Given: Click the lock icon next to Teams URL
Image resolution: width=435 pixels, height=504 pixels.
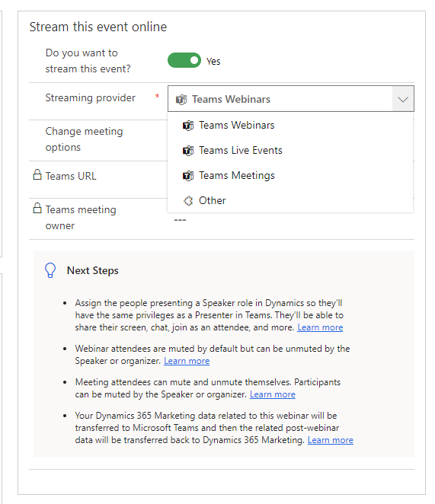Looking at the screenshot, I should [x=37, y=174].
